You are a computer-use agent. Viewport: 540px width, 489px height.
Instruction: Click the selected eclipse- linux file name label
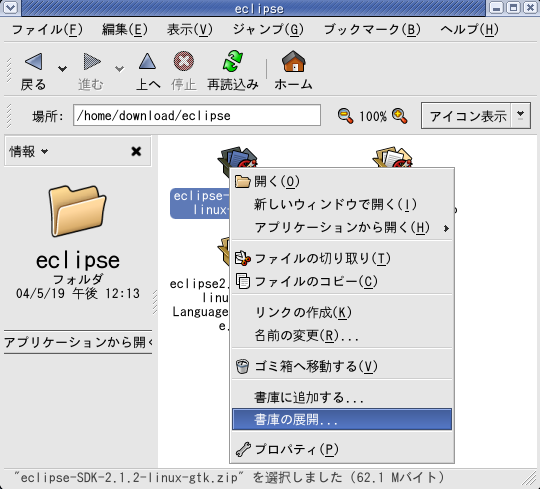(200, 203)
